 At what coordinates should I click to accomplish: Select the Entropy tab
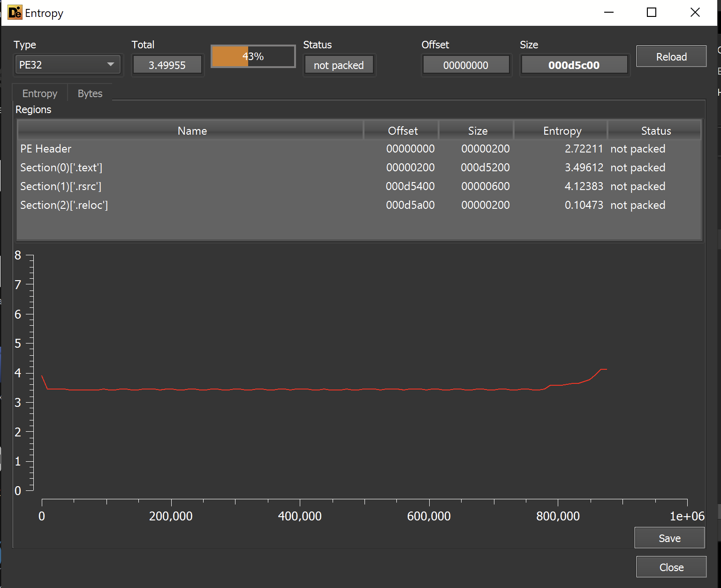coord(40,93)
